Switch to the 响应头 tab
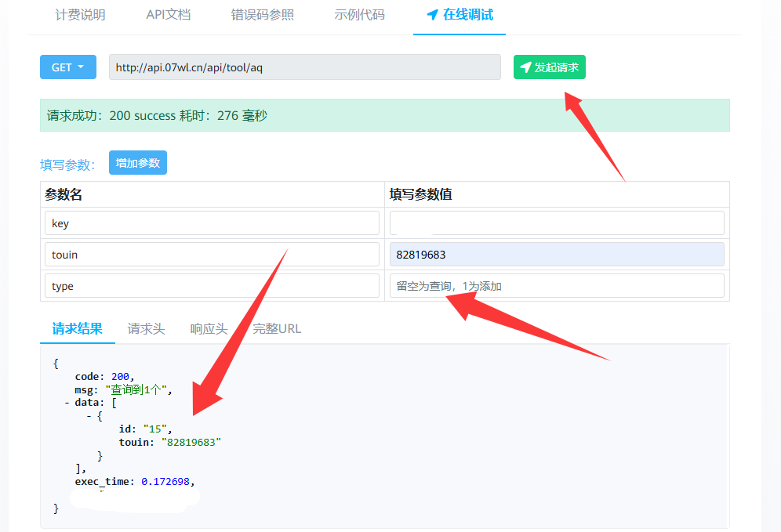The height and width of the screenshot is (532, 781). click(x=209, y=328)
